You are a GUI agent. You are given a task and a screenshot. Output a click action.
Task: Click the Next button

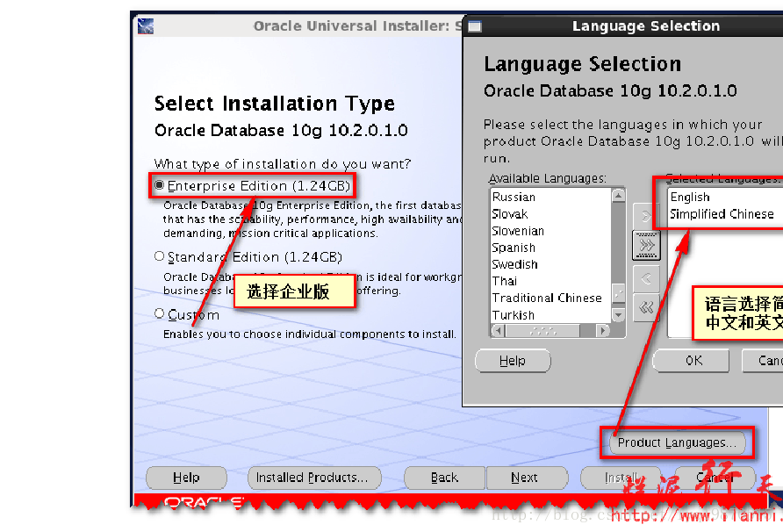[x=527, y=478]
